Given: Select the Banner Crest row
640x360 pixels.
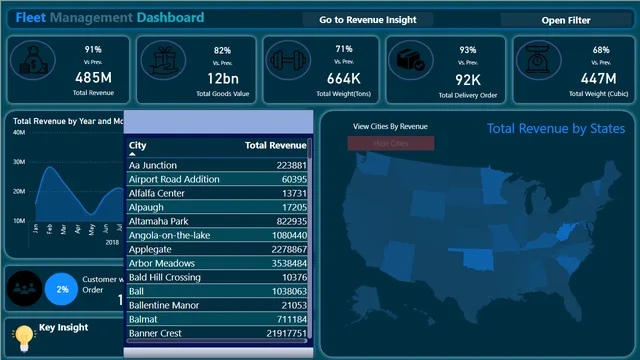Looking at the screenshot, I should [x=218, y=333].
